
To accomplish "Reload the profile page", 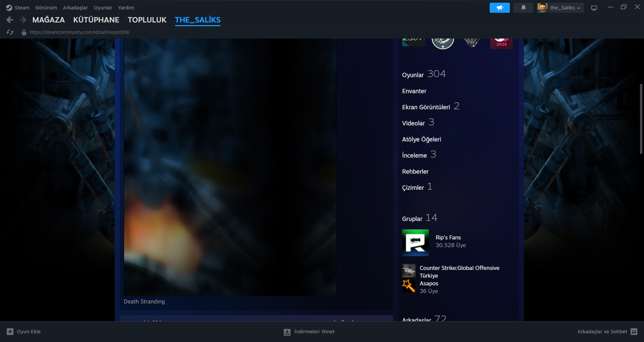I will [x=10, y=32].
